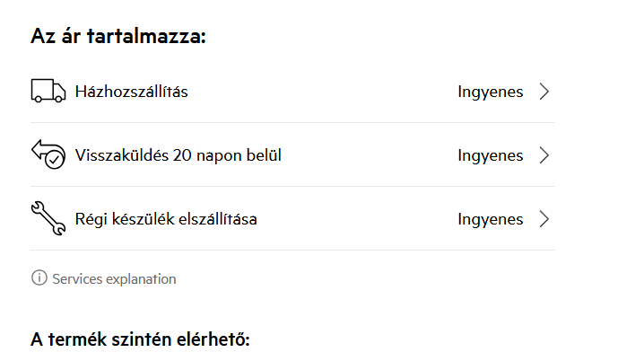Screen dimensions: 644x361
Task: Click the A termék szintén elérhető heading
Action: (140, 339)
